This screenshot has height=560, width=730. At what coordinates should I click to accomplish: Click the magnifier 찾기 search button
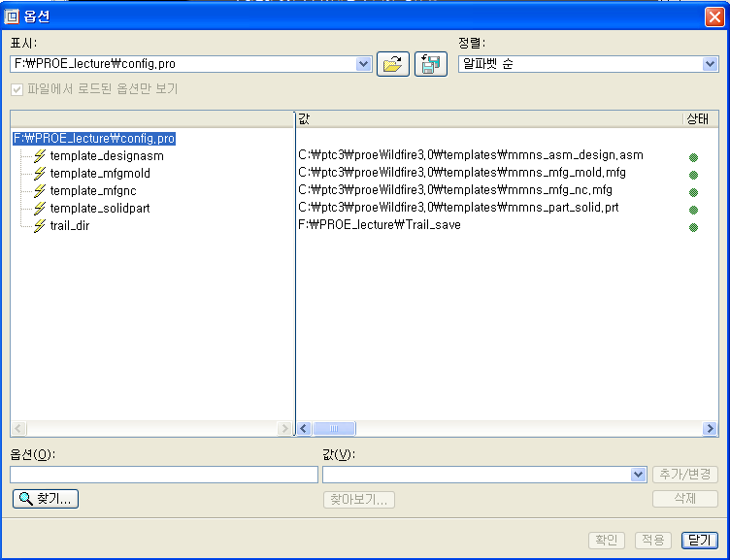point(45,499)
